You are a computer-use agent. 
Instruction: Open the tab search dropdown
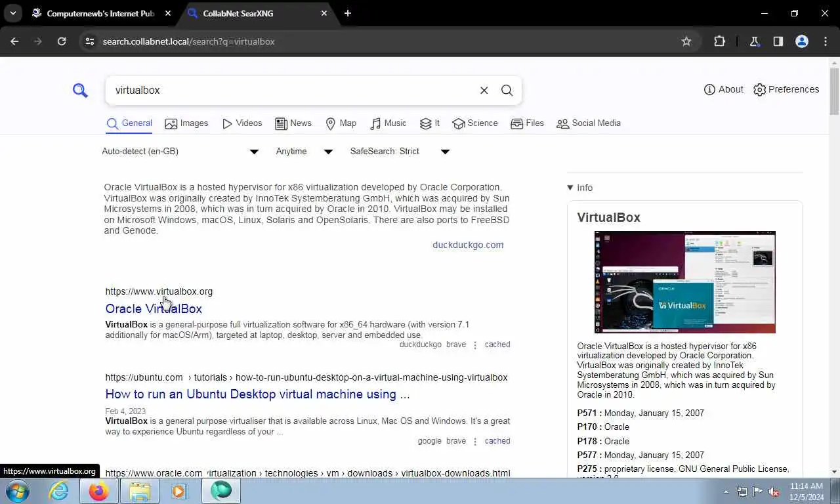(12, 13)
